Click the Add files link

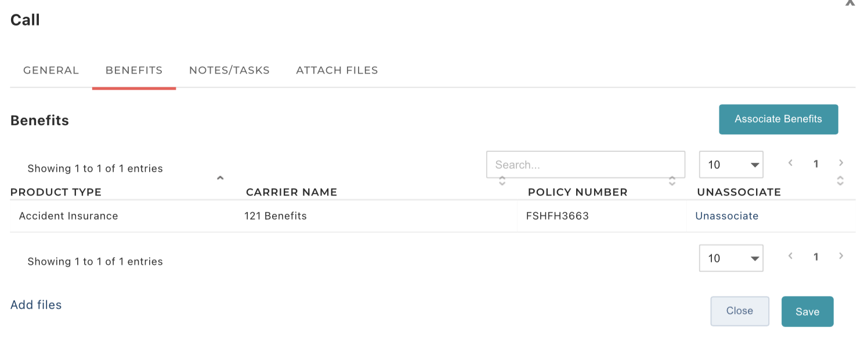36,305
